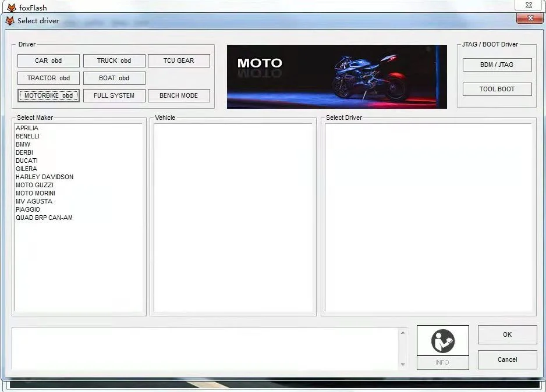Switch to BENCH MODE drivers
Screen dimensions: 546x392
point(179,95)
